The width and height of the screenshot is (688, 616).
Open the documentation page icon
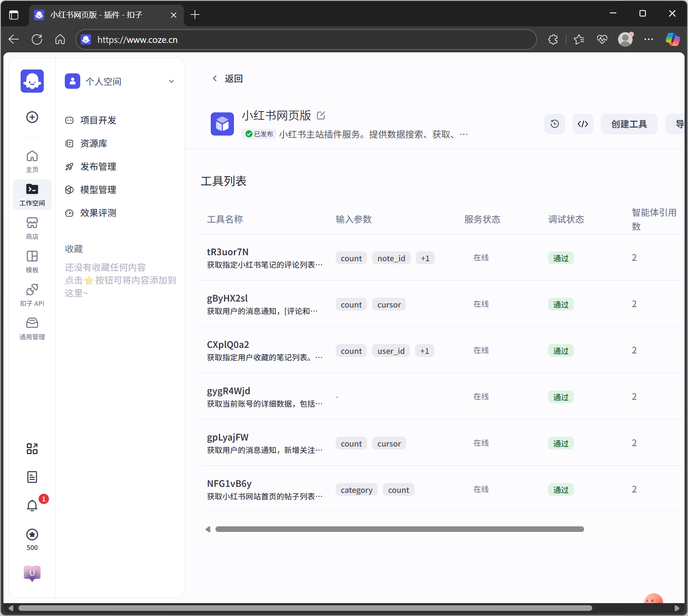(32, 477)
